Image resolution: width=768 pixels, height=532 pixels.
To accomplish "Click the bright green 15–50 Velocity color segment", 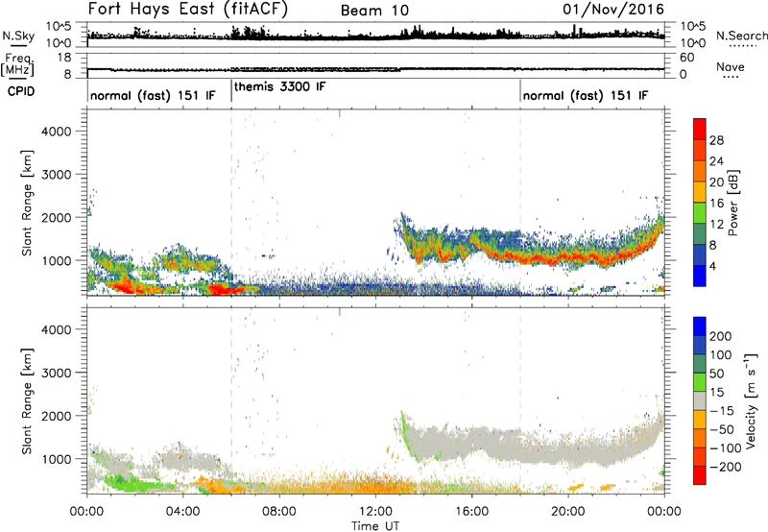I will click(700, 382).
